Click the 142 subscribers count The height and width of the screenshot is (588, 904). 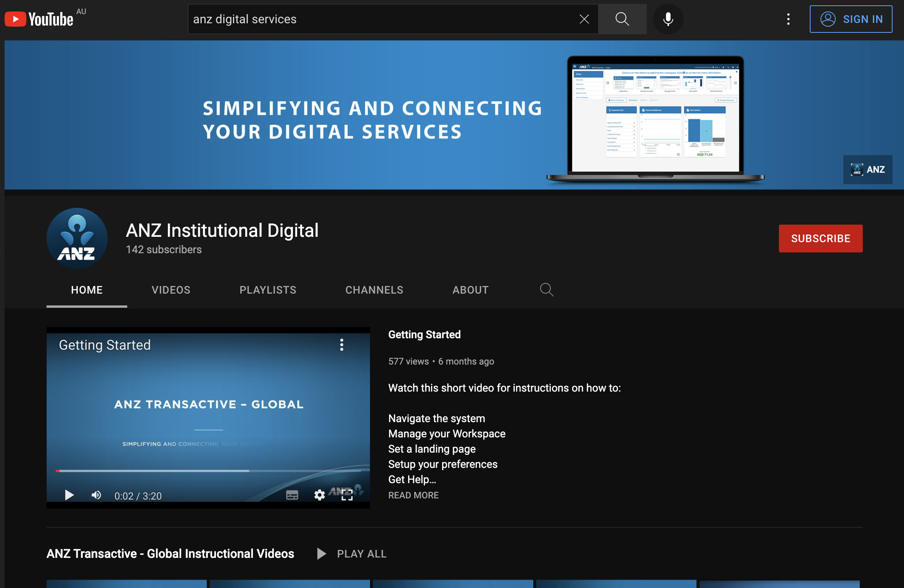click(164, 250)
